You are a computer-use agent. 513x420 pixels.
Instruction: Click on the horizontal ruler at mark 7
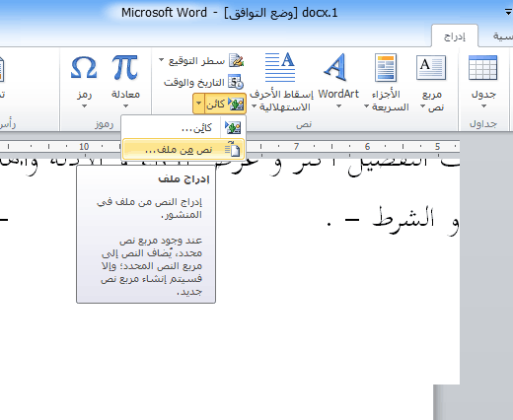(296, 146)
